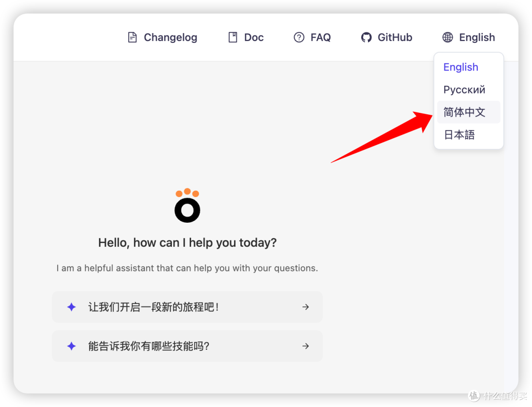This screenshot has width=532, height=407.
Task: Select 日本語 from the language menu
Action: [x=459, y=135]
